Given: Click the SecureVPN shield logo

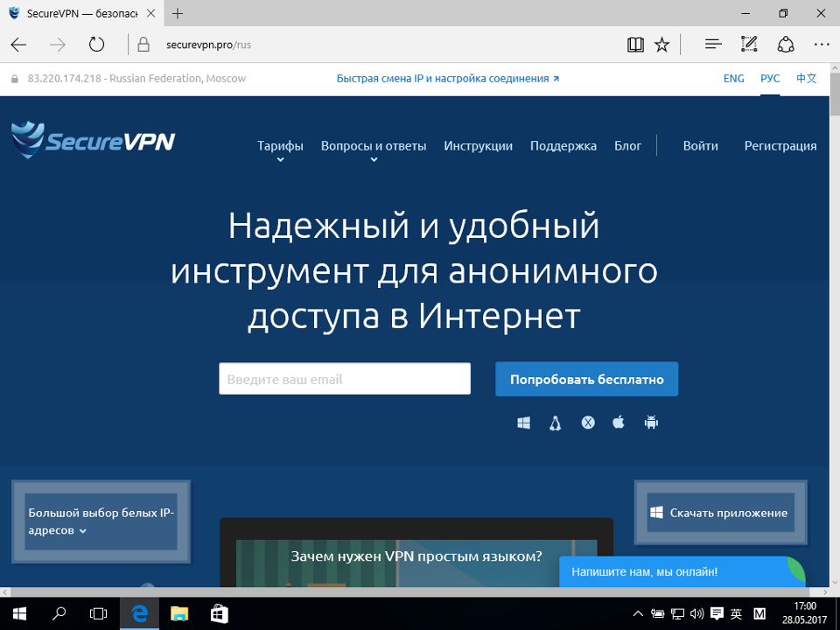Looking at the screenshot, I should click(93, 140).
